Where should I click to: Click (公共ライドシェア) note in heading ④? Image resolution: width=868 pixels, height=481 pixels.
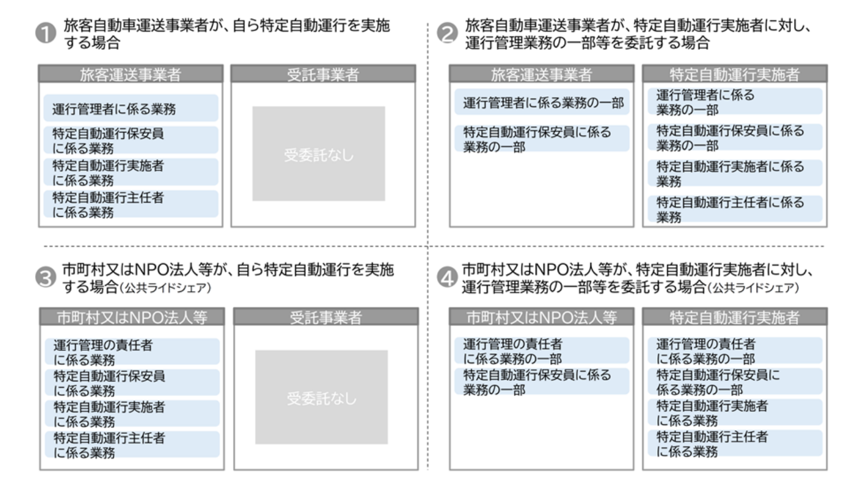[754, 288]
